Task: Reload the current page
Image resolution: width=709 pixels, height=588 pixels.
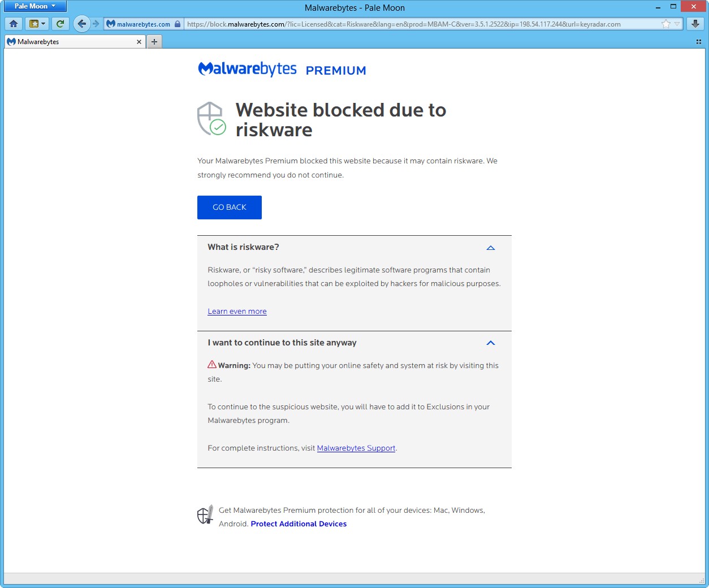Action: pos(60,24)
